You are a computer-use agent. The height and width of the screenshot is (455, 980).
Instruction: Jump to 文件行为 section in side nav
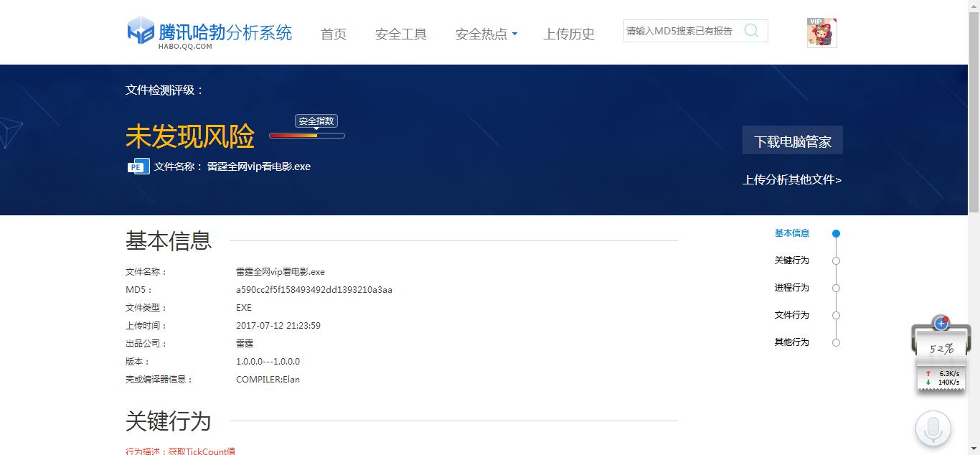coord(792,315)
